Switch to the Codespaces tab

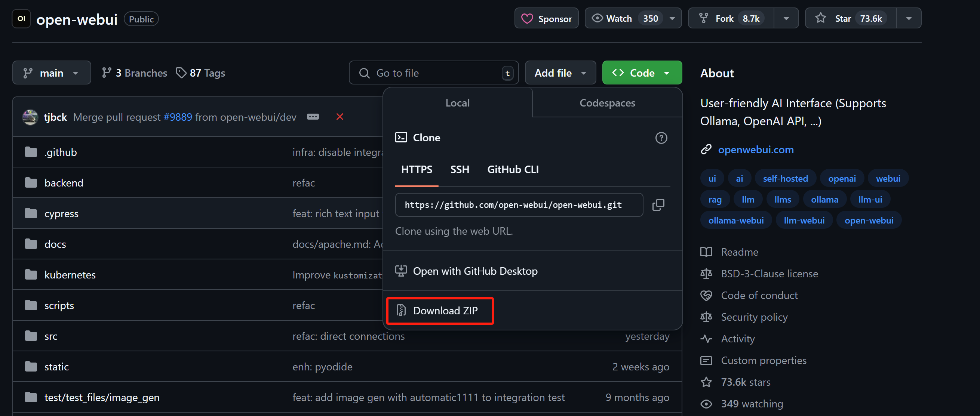pyautogui.click(x=607, y=103)
